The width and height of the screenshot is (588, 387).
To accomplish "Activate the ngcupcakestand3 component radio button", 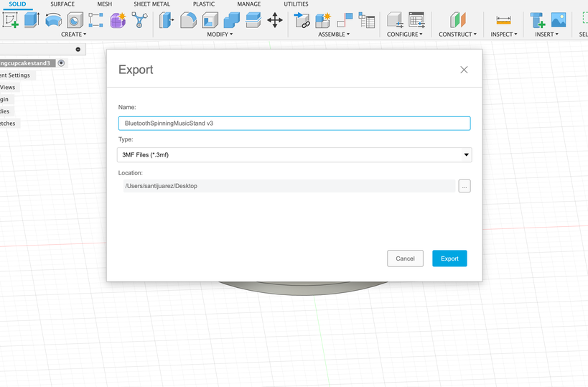I will [x=61, y=63].
